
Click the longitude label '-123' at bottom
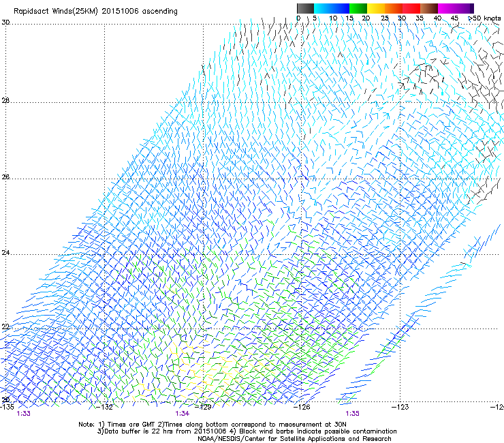(x=400, y=407)
